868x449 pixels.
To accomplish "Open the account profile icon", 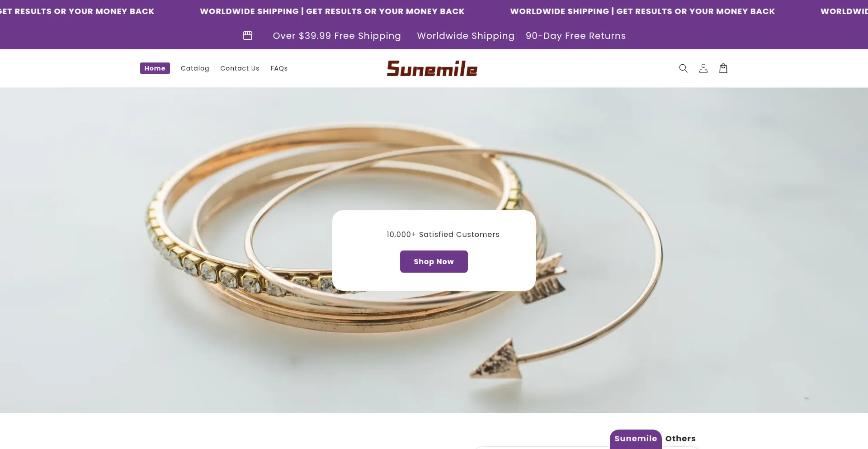I will pyautogui.click(x=703, y=68).
